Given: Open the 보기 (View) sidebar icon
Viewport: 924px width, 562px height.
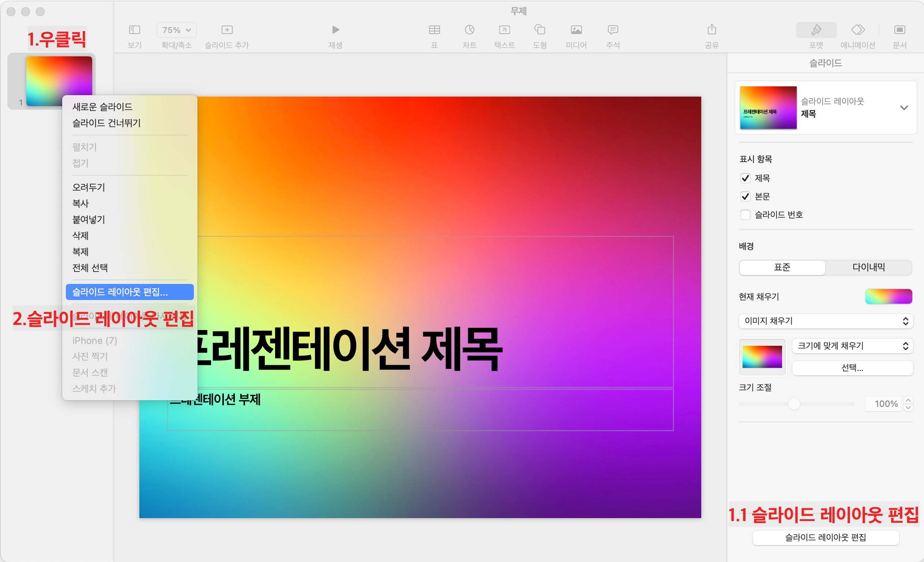Looking at the screenshot, I should coord(134,30).
